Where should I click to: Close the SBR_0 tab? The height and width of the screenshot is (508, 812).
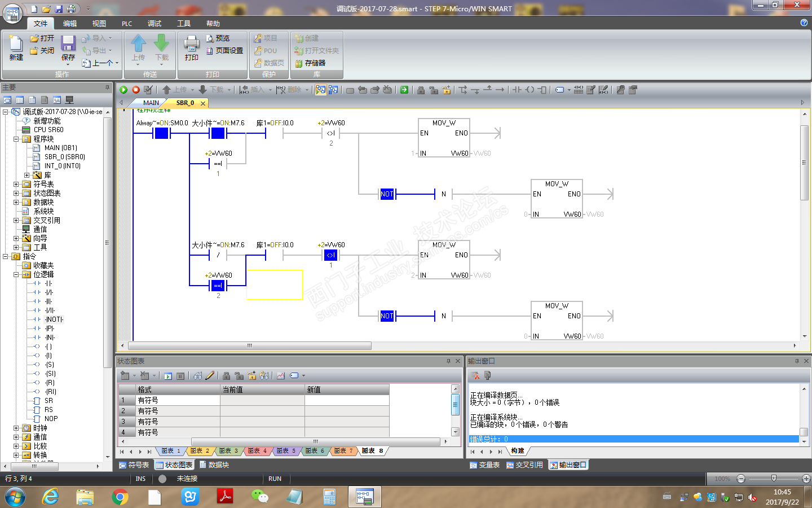[x=202, y=103]
